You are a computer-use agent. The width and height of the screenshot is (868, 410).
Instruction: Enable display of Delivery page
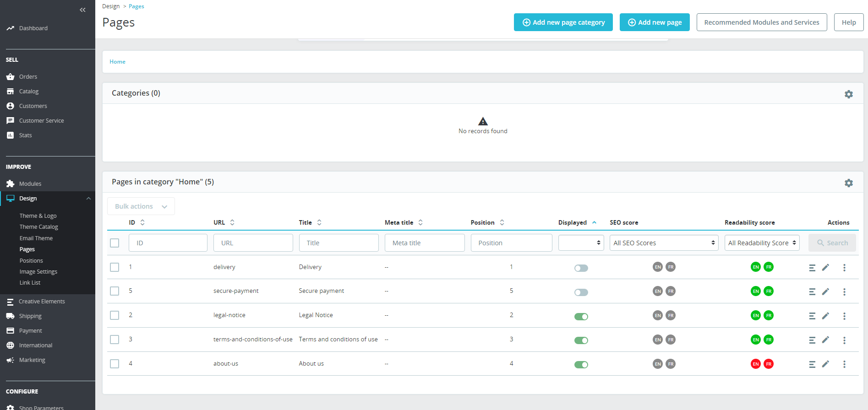(x=581, y=268)
